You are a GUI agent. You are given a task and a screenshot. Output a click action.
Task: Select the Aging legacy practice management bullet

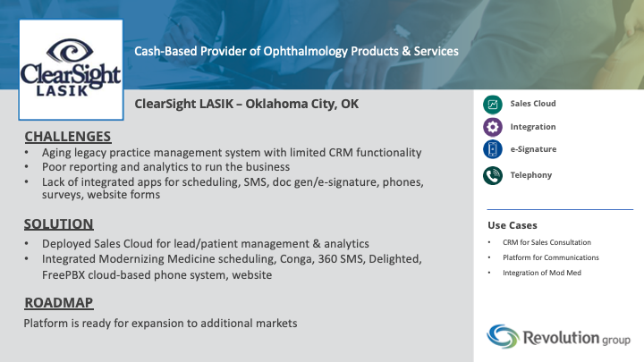pos(232,153)
